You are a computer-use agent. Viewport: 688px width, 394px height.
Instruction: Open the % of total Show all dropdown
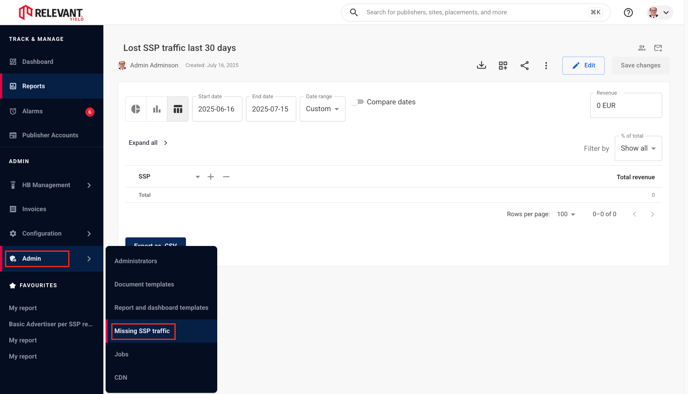pyautogui.click(x=638, y=148)
